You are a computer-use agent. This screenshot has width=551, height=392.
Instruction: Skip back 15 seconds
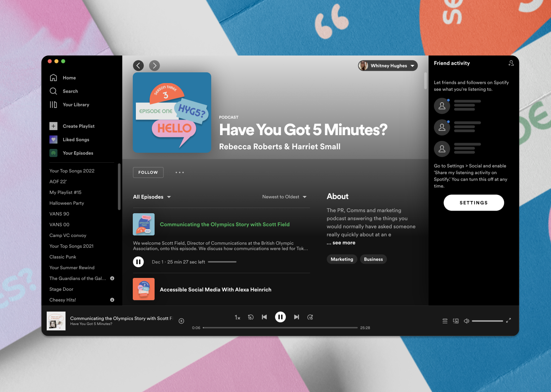coord(251,317)
